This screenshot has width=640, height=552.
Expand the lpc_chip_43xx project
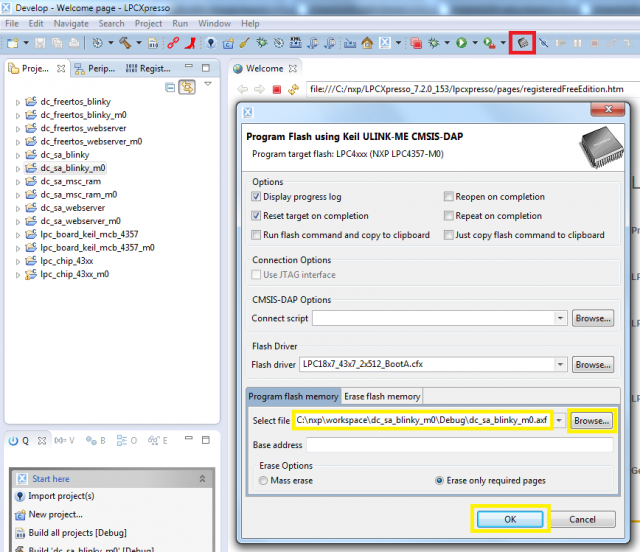coord(18,261)
